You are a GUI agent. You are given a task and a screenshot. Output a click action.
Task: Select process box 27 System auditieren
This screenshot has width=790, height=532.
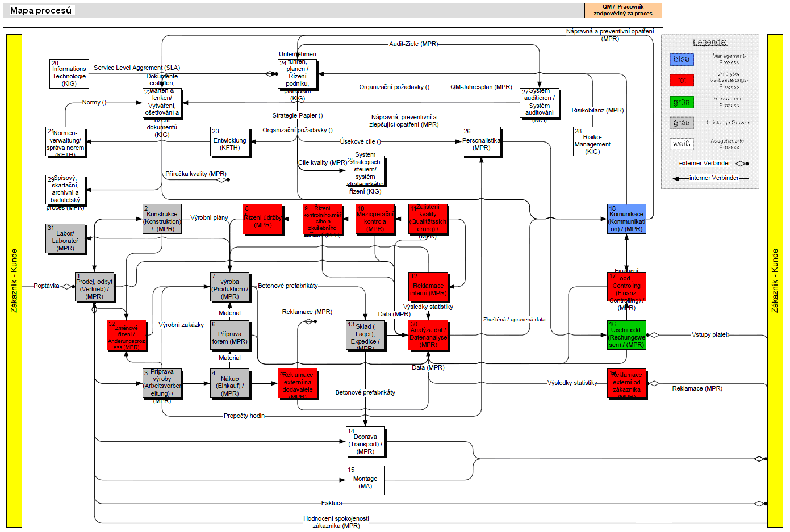(540, 102)
